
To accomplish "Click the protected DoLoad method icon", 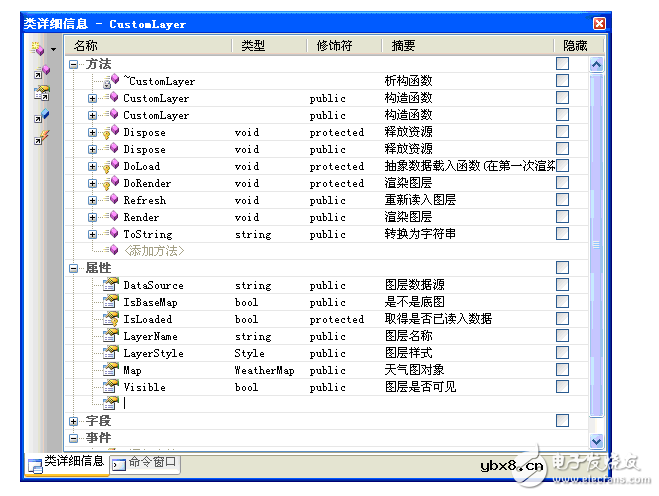I will tap(112, 166).
